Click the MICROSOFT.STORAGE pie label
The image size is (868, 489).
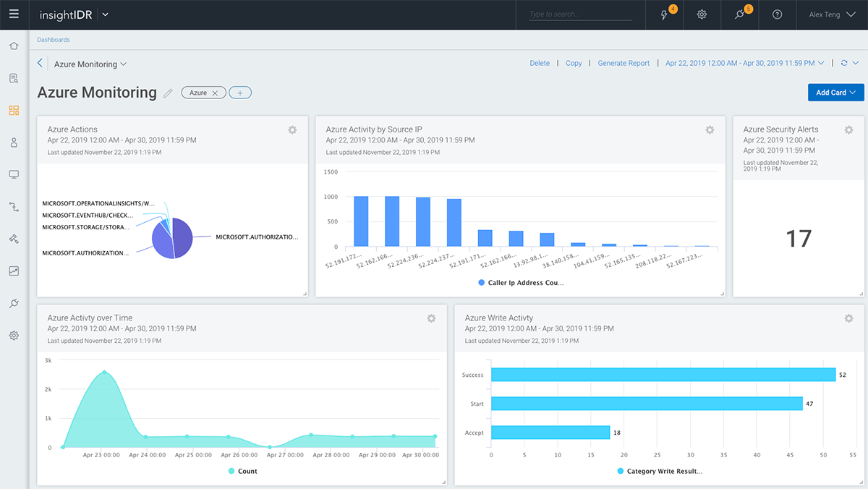point(86,226)
